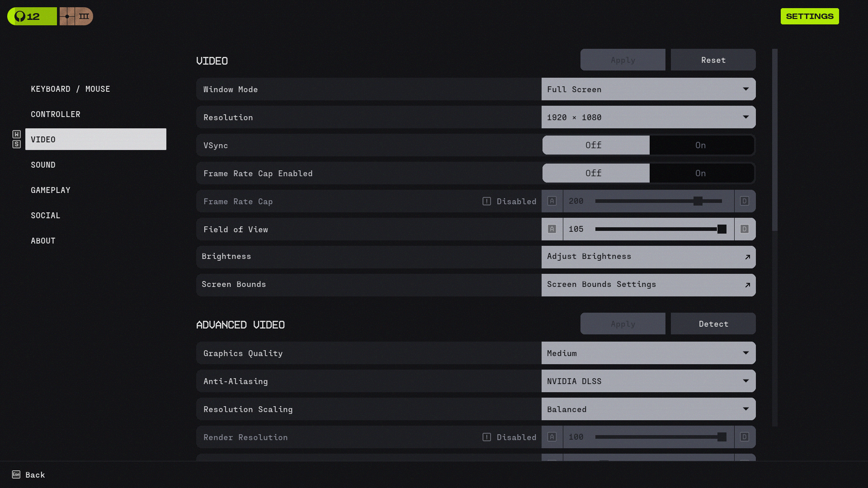The image size is (868, 488).
Task: Click the settings list vertical scrollbar
Action: (x=774, y=140)
